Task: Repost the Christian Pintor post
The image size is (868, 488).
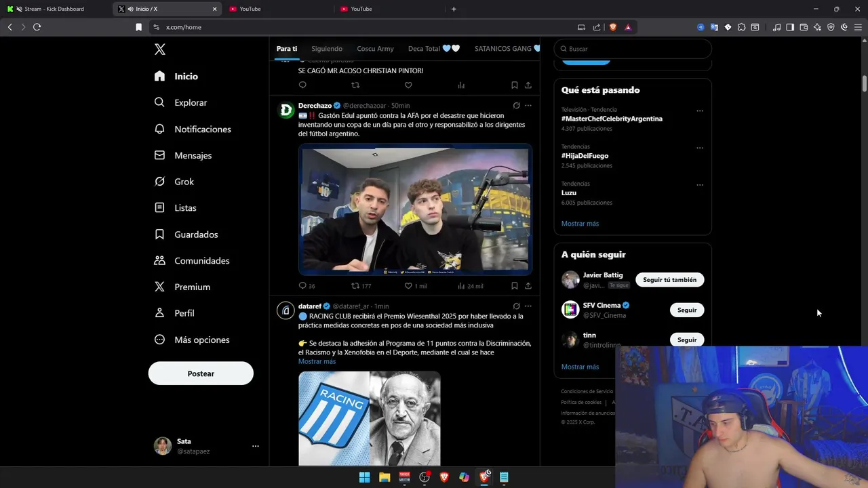Action: click(x=355, y=85)
